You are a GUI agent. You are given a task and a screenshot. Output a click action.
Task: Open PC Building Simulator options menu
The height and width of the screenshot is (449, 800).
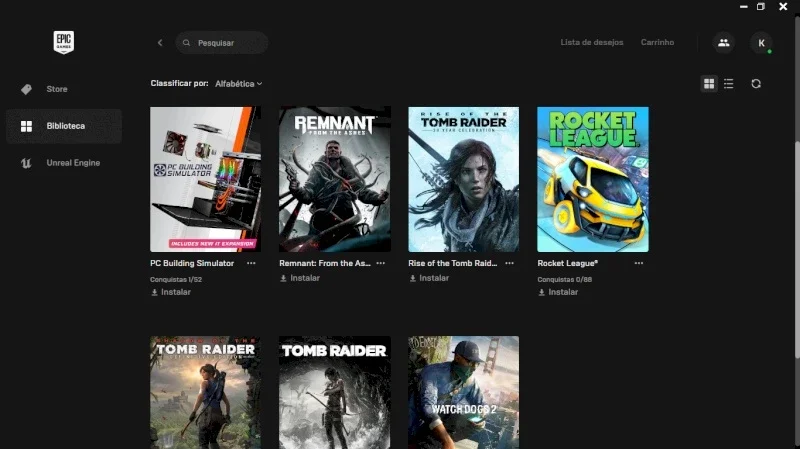(x=252, y=263)
